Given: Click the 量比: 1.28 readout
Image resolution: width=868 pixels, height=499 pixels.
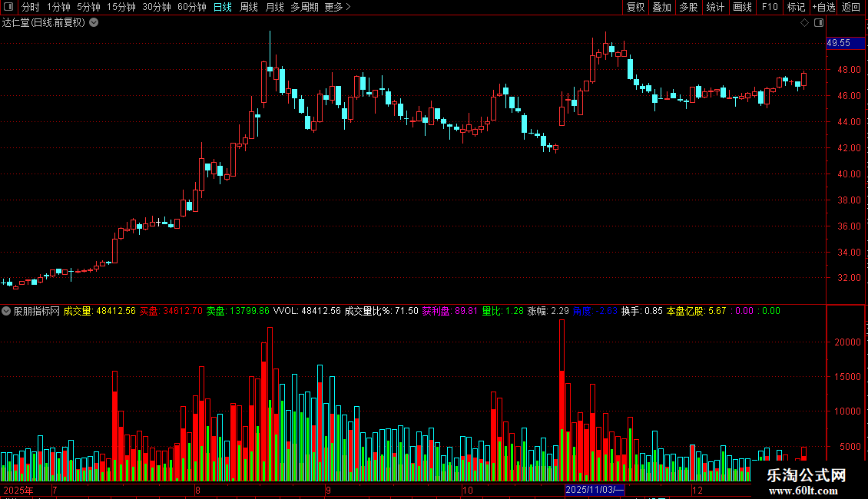Looking at the screenshot, I should click(502, 311).
